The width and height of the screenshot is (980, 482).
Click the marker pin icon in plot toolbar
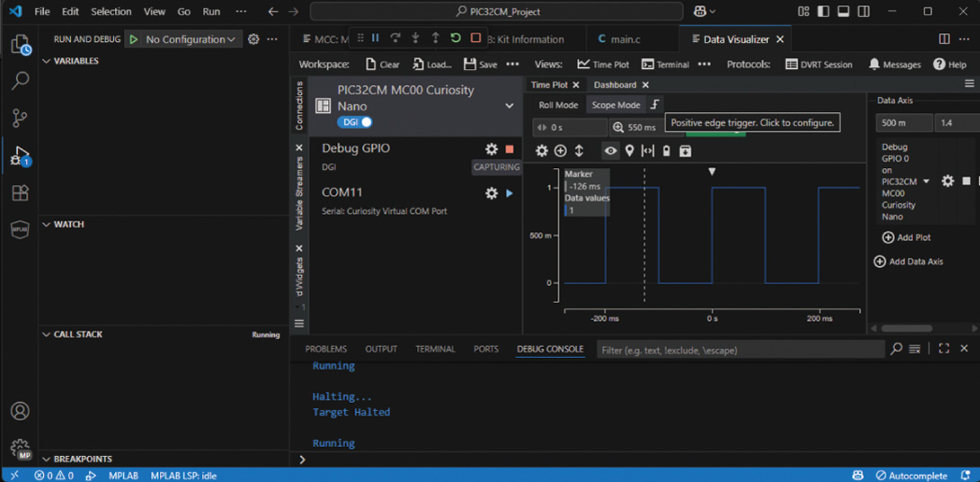629,151
